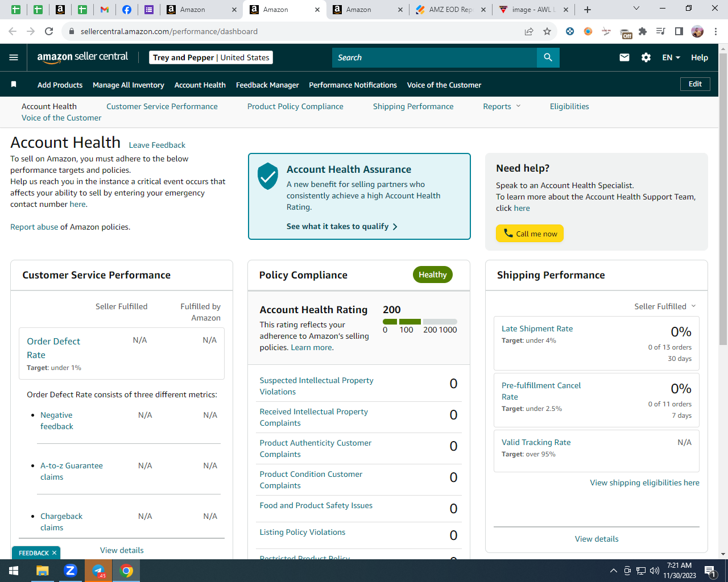Open Suspected Intellectual Property Violations
Image resolution: width=728 pixels, height=582 pixels.
317,386
